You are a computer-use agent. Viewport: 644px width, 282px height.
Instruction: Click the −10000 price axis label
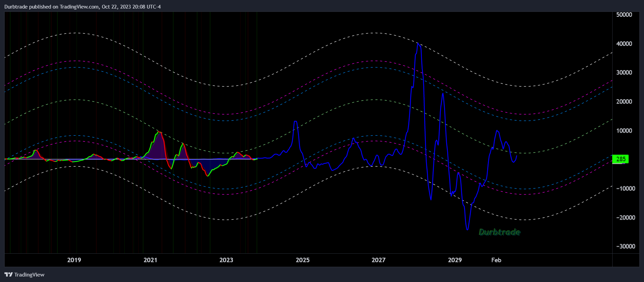pyautogui.click(x=626, y=188)
